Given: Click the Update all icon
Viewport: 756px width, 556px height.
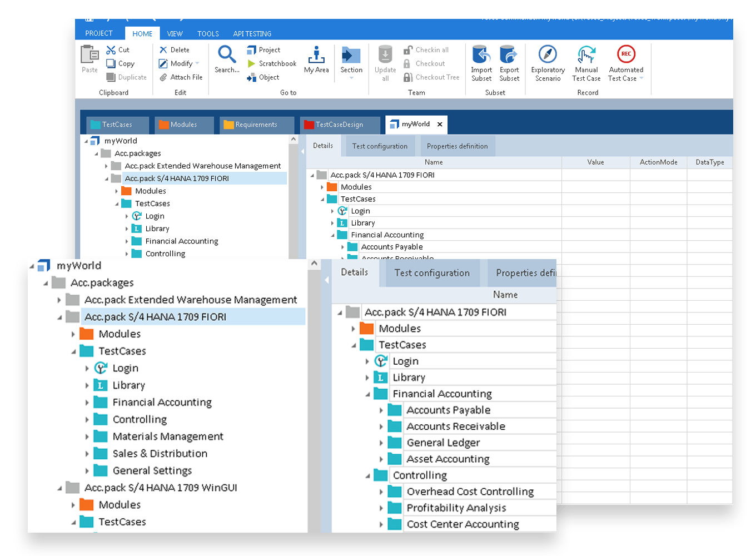Looking at the screenshot, I should tap(385, 54).
